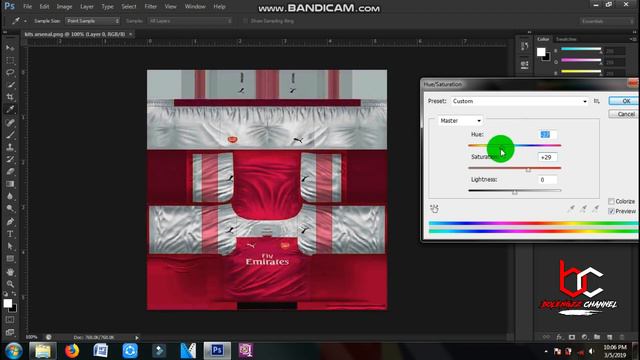This screenshot has width=640, height=360.
Task: Toggle Show Sampling Ring checkbox
Action: [245, 21]
